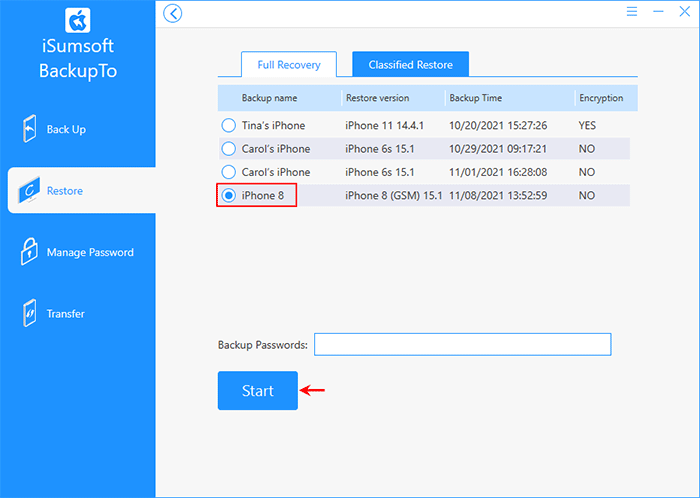Screen dimensions: 700x498
Task: Click the Tina's iPhone backup name
Action: pyautogui.click(x=273, y=125)
